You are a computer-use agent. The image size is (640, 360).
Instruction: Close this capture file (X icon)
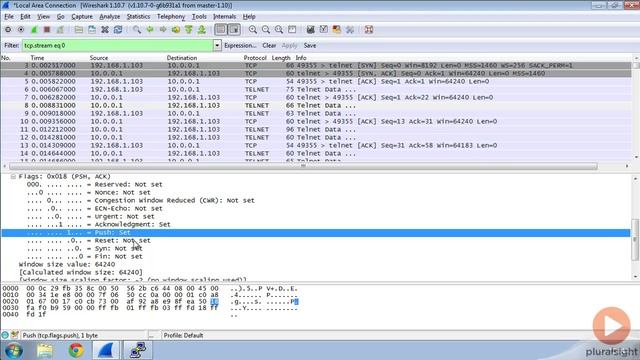point(105,29)
